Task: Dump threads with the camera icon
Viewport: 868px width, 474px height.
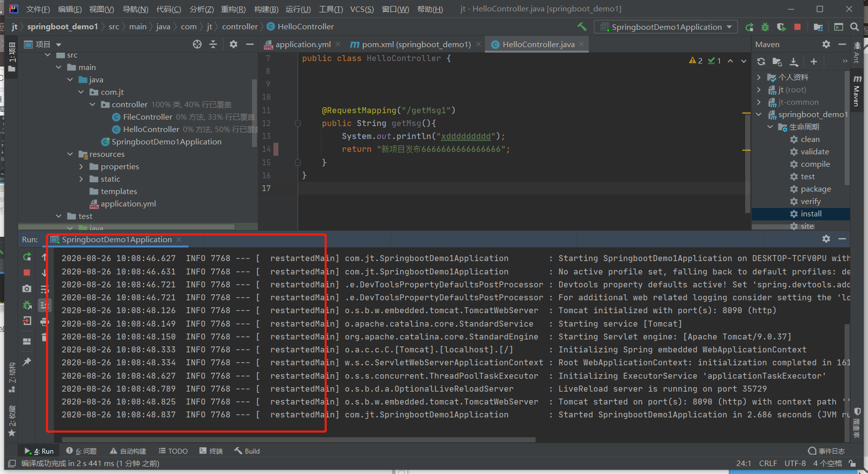Action: (27, 288)
